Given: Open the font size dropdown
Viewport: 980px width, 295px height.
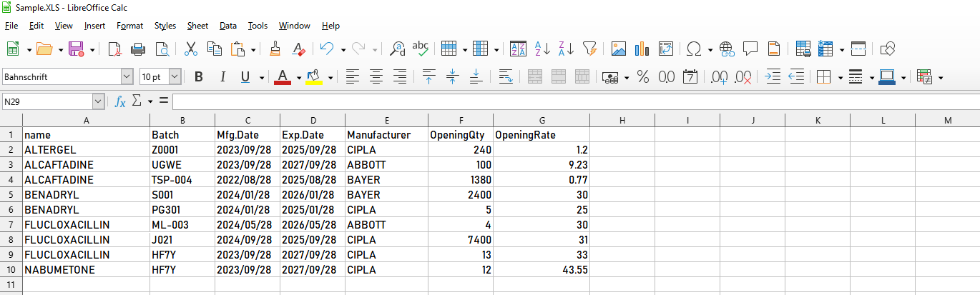Looking at the screenshot, I should tap(175, 76).
